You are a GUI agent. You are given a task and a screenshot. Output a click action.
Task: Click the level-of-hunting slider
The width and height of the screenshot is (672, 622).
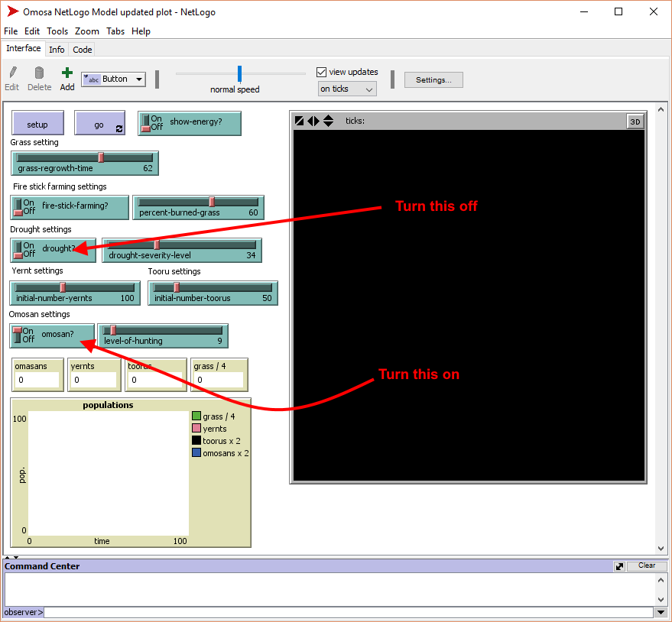click(x=163, y=336)
